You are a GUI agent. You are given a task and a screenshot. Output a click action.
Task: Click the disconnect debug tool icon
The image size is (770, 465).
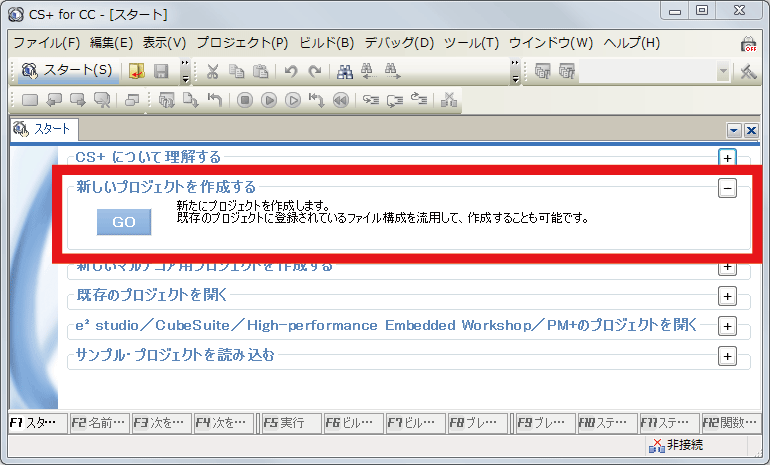(449, 100)
